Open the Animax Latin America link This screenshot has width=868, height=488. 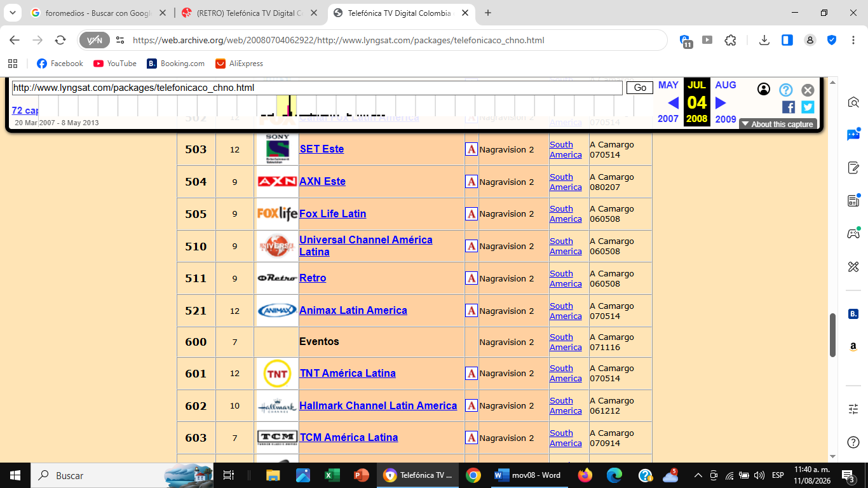[x=353, y=310]
